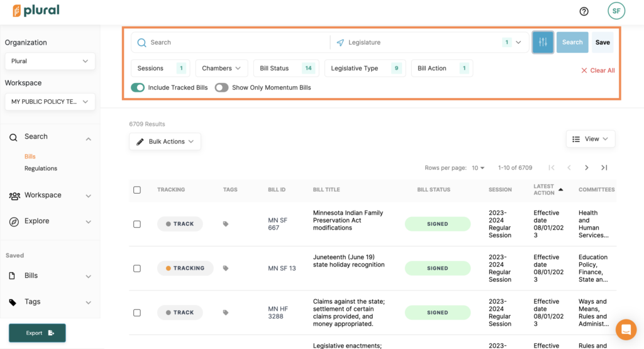Screen dimensions: 644x349
Task: Click the tag icon for MN SF 667
Action: (x=226, y=224)
